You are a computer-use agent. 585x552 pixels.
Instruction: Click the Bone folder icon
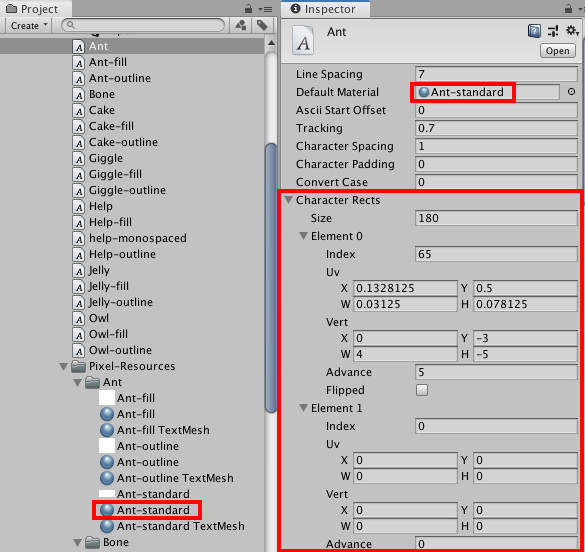(x=92, y=542)
